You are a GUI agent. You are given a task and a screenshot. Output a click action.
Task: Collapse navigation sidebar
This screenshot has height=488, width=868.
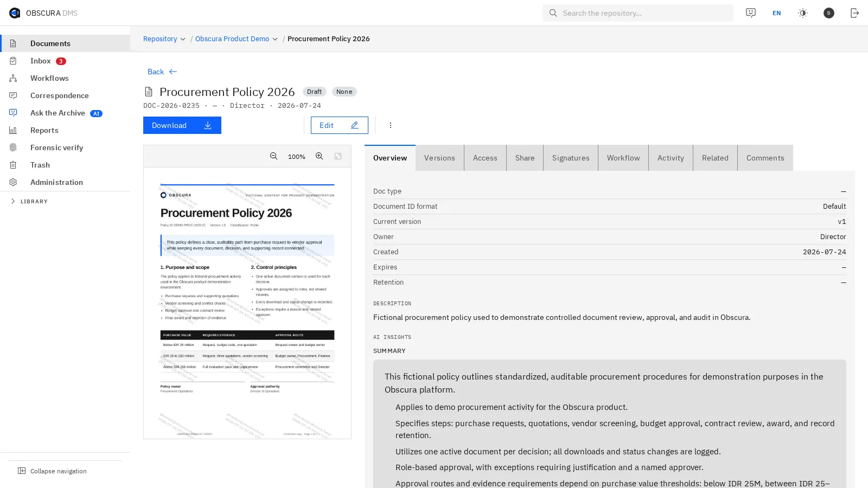click(53, 471)
